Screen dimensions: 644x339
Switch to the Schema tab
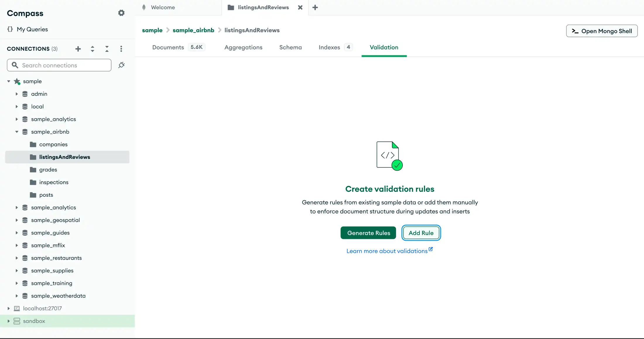(290, 47)
